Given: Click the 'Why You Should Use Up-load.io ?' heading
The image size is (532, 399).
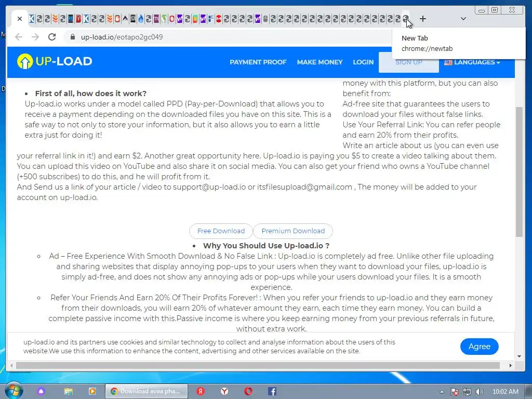Looking at the screenshot, I should [x=266, y=246].
